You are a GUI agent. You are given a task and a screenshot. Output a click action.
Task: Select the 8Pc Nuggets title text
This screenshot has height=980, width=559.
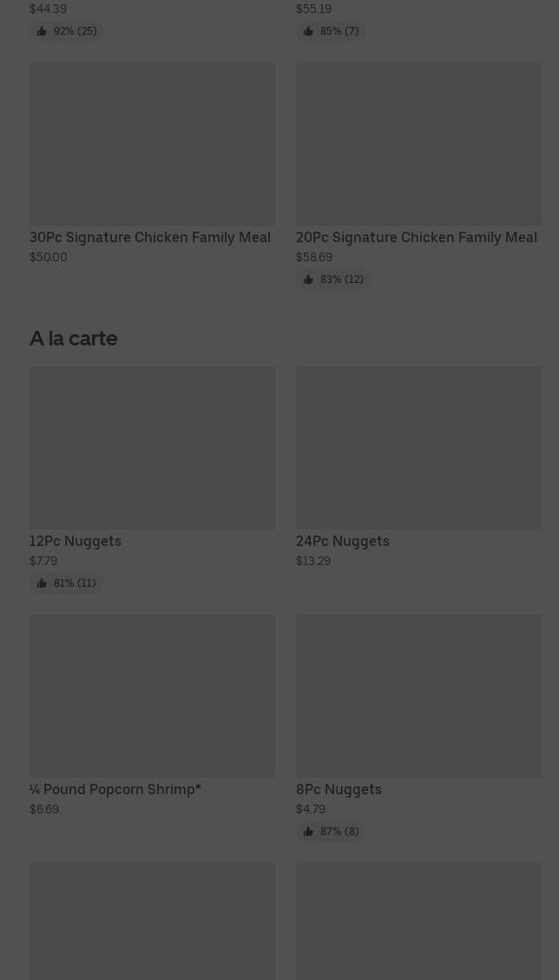point(339,789)
